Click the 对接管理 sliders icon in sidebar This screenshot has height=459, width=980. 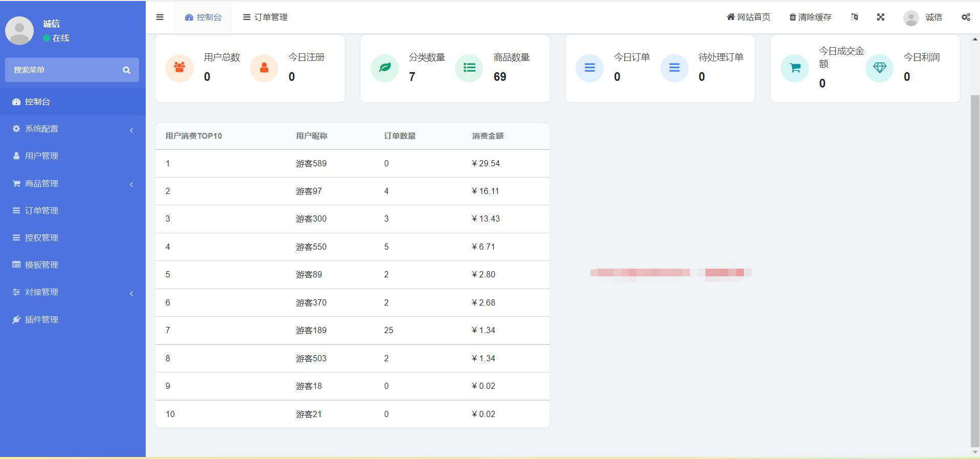(x=16, y=292)
